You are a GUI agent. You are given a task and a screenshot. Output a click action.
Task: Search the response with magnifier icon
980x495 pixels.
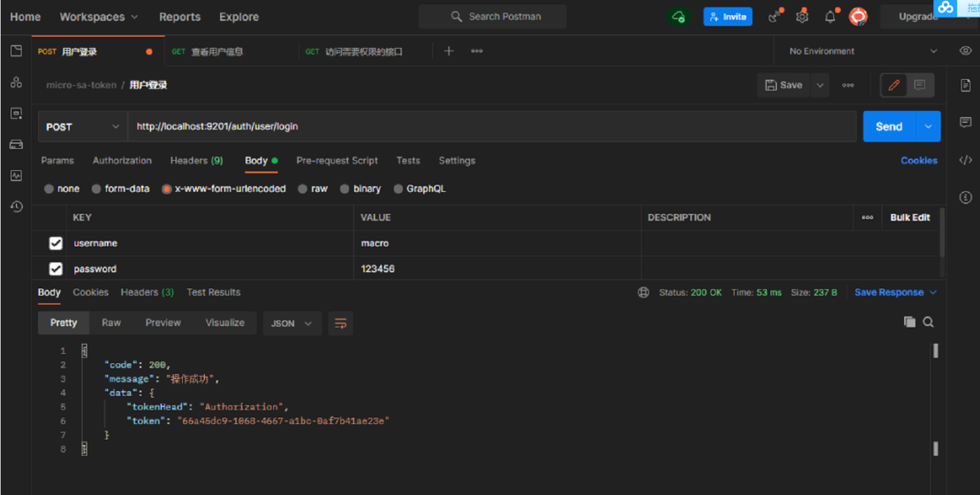tap(928, 322)
